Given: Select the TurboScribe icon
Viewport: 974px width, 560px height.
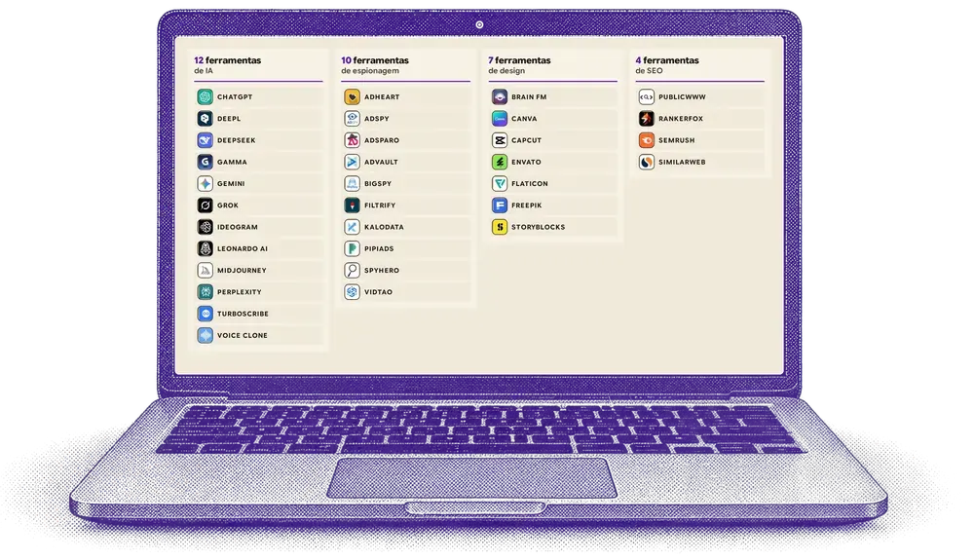Looking at the screenshot, I should point(205,314).
